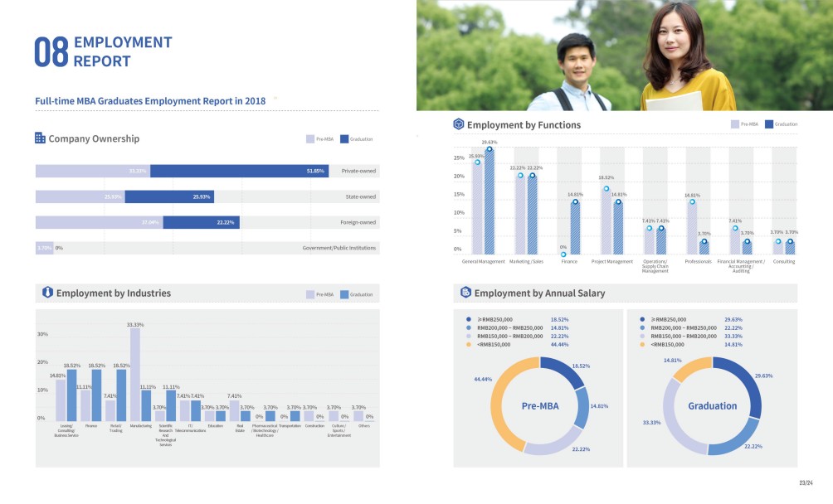Select the 25.93% State-owned graduation bar segment
This screenshot has width=833, height=504.
pos(169,196)
